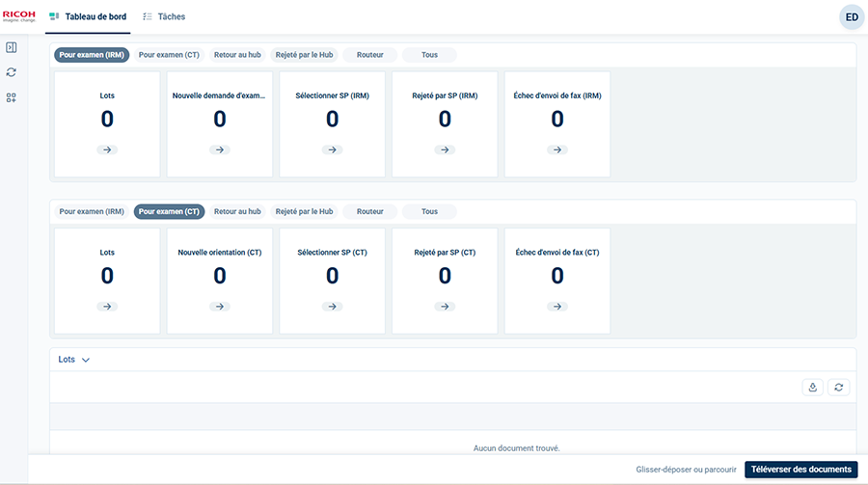Open arrow under Nouvelle orientation (CT)

click(220, 306)
